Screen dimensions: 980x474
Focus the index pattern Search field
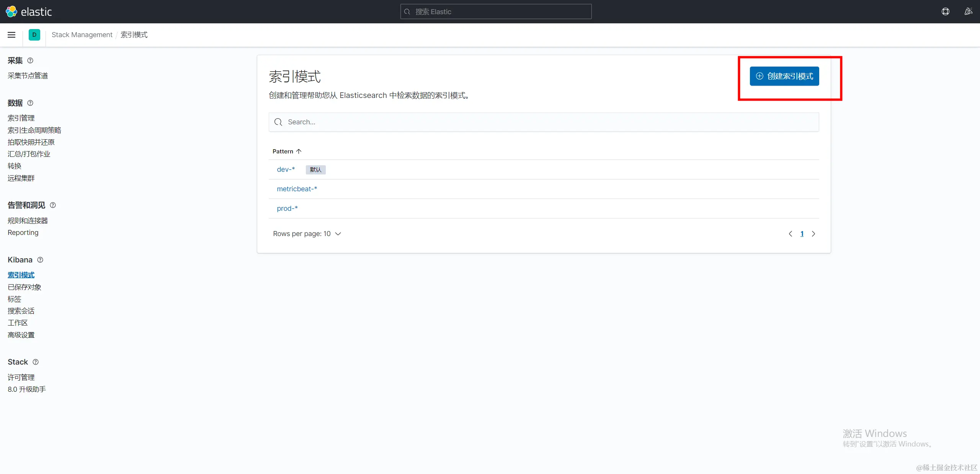544,122
